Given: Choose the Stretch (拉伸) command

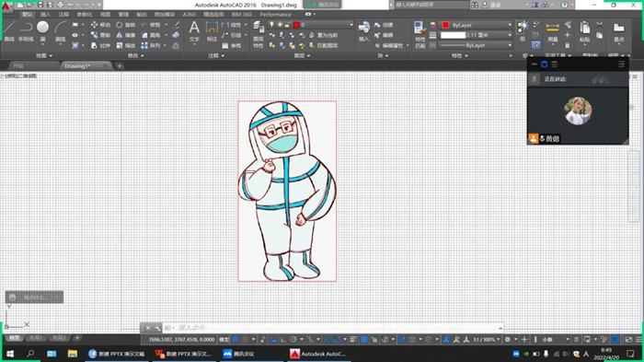Looking at the screenshot, I should point(100,46).
